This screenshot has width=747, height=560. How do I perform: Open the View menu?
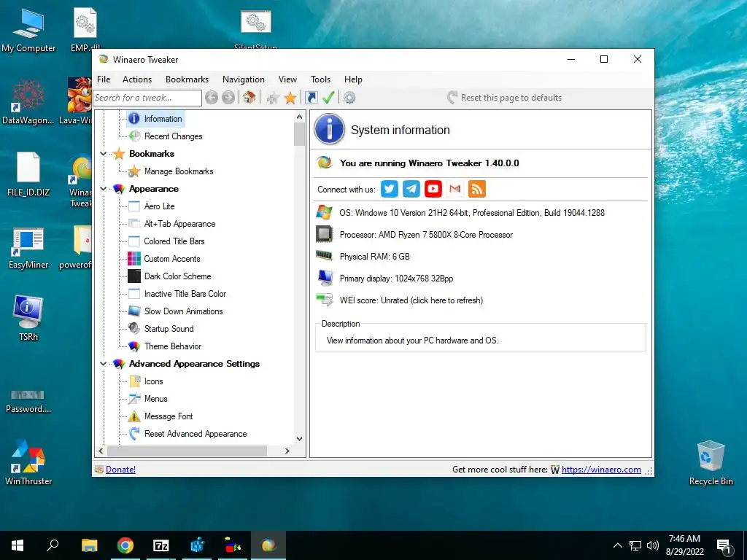[287, 79]
